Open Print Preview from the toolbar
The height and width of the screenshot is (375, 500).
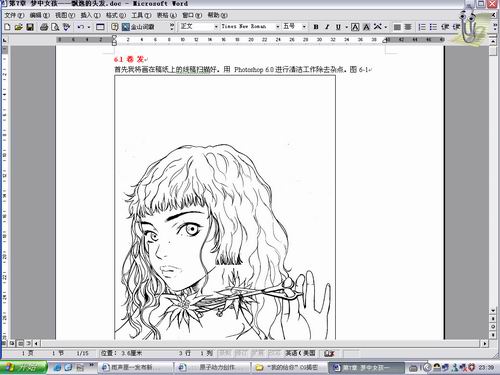pyautogui.click(x=55, y=27)
